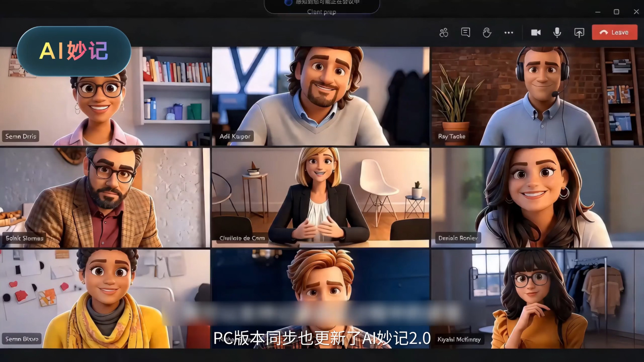Mute the microphone

(x=557, y=33)
